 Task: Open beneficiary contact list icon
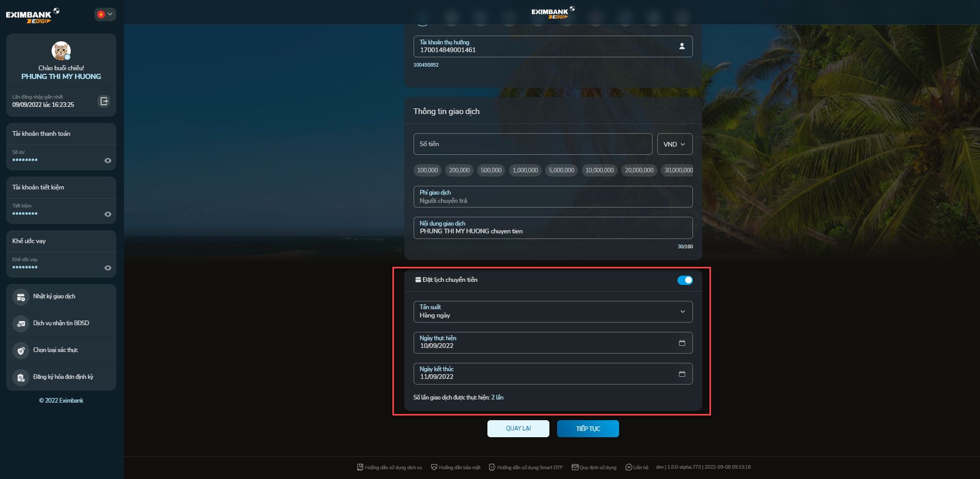(682, 46)
